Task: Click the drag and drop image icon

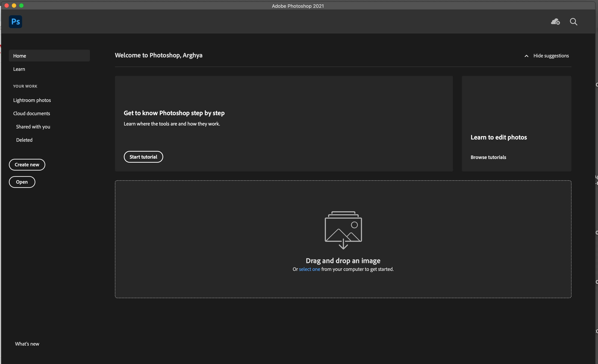Action: pyautogui.click(x=343, y=230)
